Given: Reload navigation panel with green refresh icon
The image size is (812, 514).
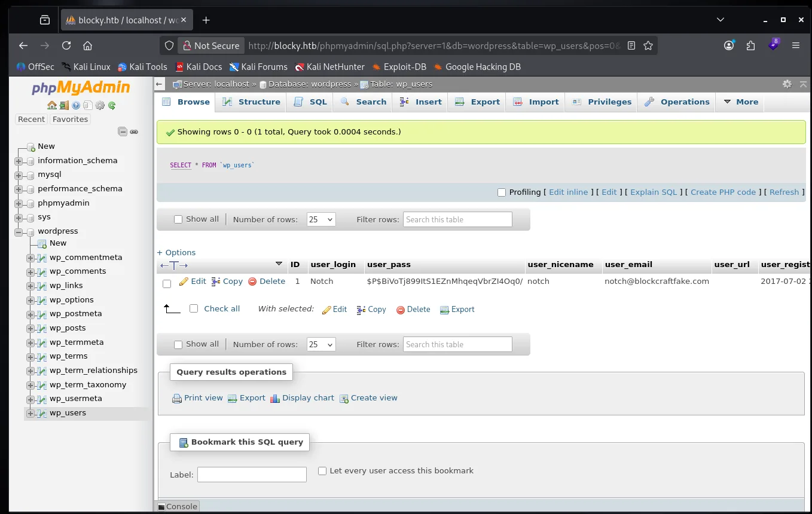Looking at the screenshot, I should point(112,106).
